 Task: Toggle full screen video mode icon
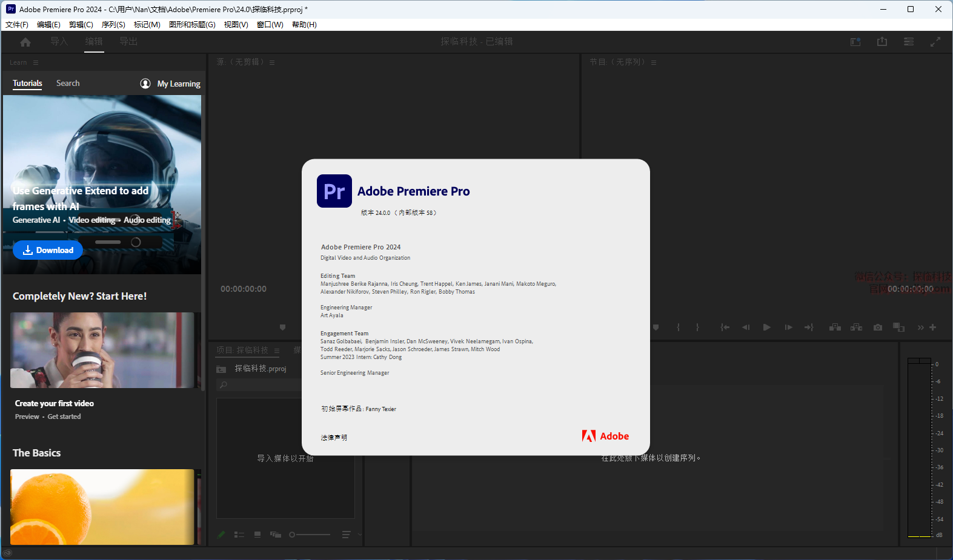point(935,42)
